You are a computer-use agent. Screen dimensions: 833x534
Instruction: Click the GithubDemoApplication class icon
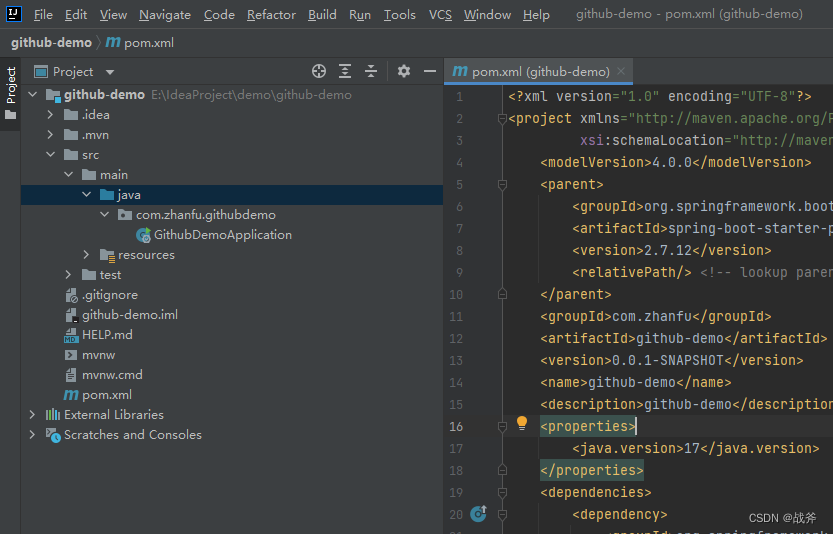[x=143, y=235]
